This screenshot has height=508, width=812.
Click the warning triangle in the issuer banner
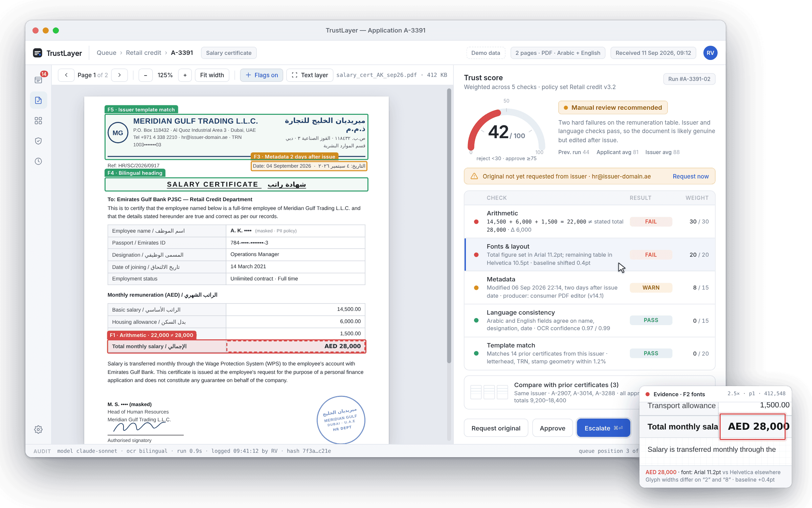click(474, 176)
